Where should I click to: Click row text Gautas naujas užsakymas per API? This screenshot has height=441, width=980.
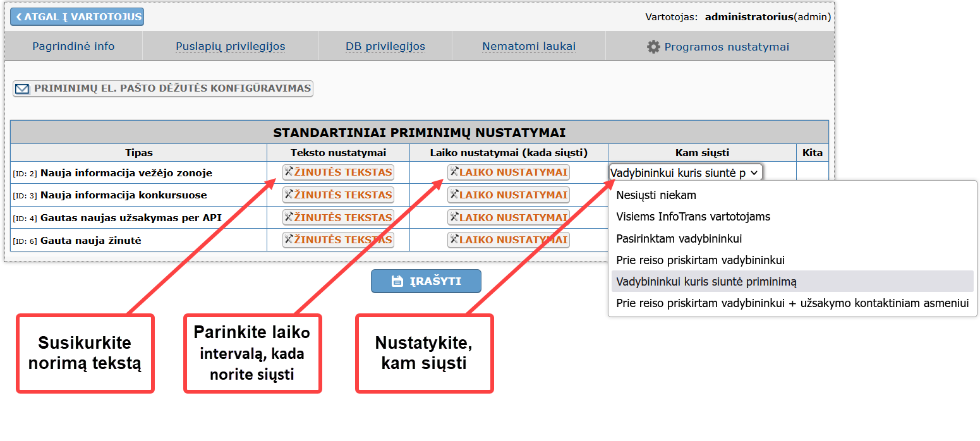coord(131,217)
